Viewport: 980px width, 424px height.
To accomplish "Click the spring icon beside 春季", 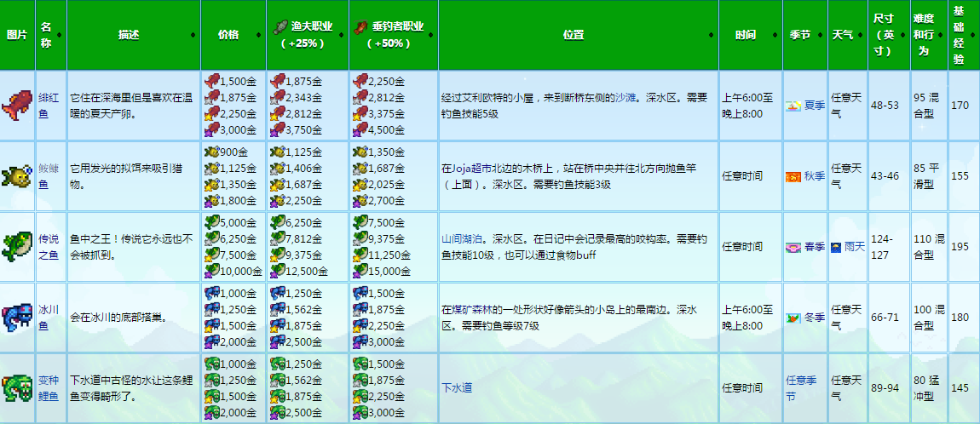I will pyautogui.click(x=793, y=247).
